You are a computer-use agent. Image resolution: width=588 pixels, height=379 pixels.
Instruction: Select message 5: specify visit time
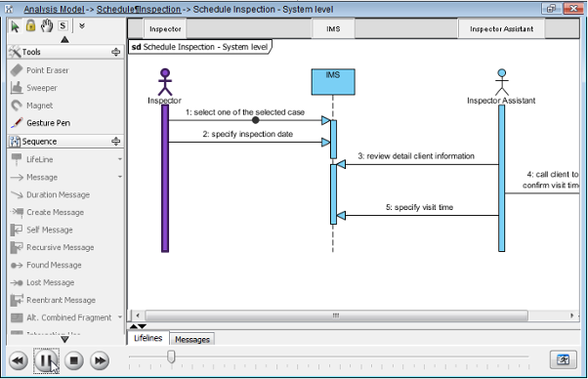(419, 207)
